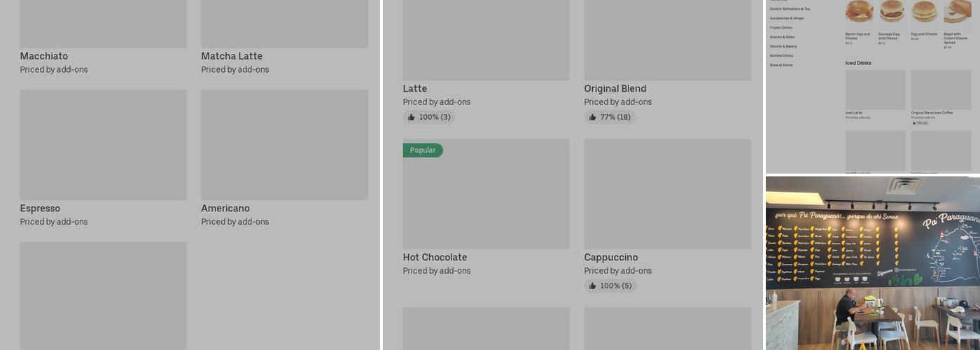Open the Snacks & Sides menu section

tap(782, 37)
